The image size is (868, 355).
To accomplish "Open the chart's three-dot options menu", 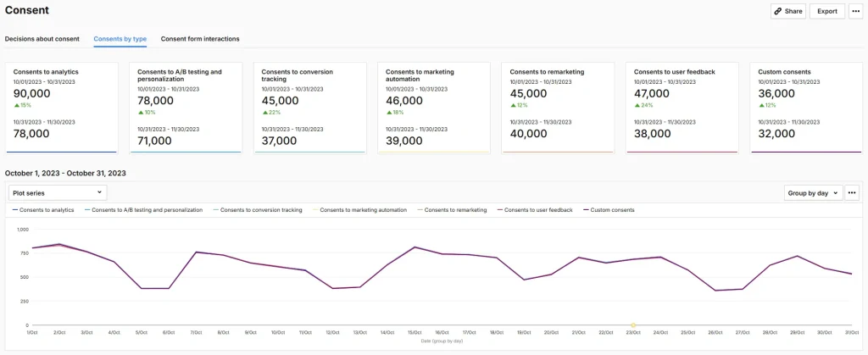I will click(852, 193).
